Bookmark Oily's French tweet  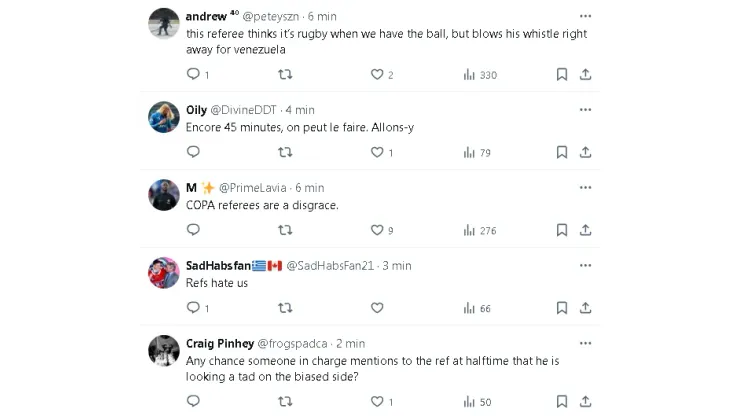(562, 152)
